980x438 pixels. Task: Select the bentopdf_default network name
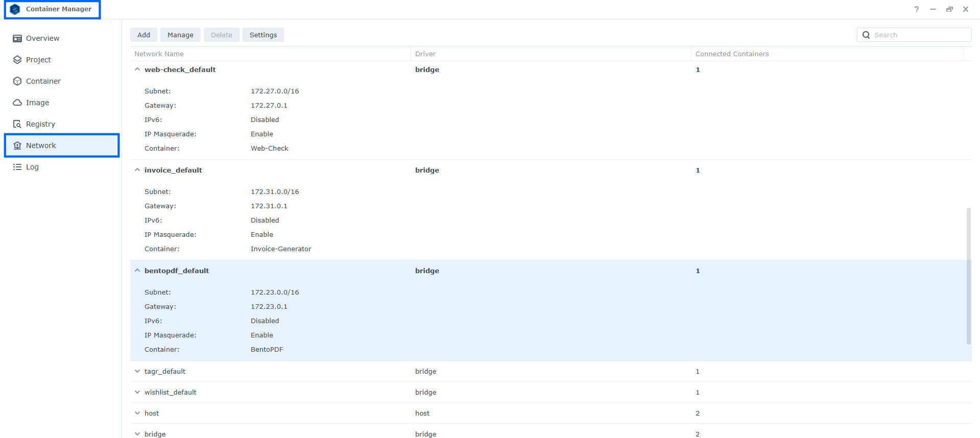click(177, 271)
